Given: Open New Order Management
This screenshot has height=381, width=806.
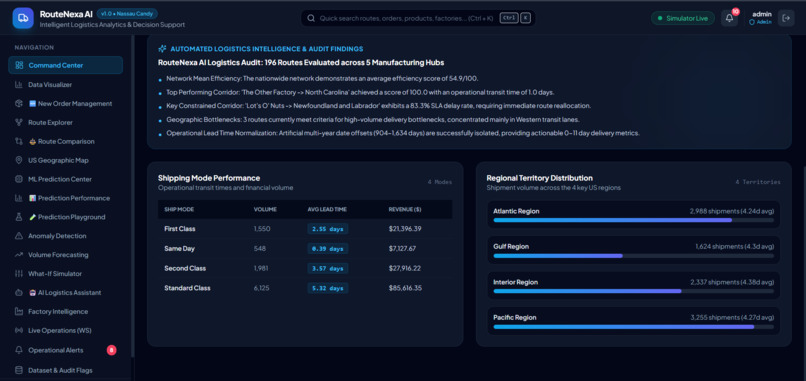Looking at the screenshot, I should point(65,103).
